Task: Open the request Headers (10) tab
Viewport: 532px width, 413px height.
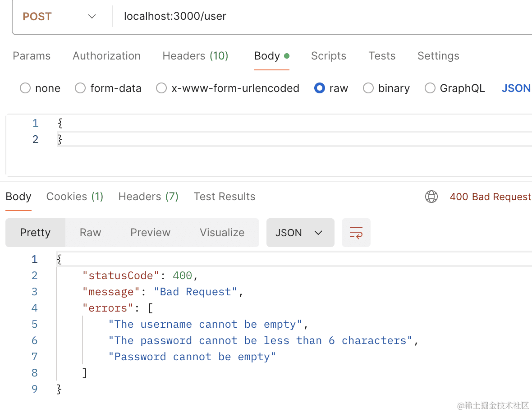Action: pos(195,56)
